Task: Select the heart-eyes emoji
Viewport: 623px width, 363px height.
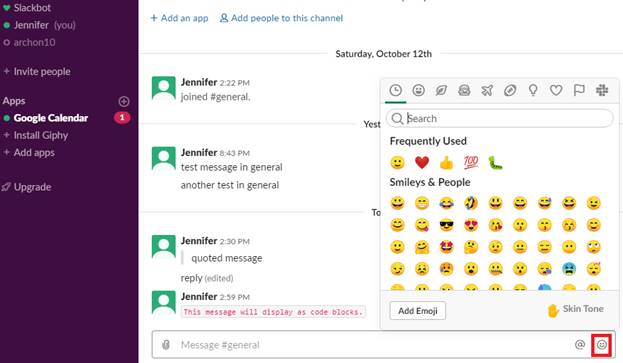Action: (471, 225)
